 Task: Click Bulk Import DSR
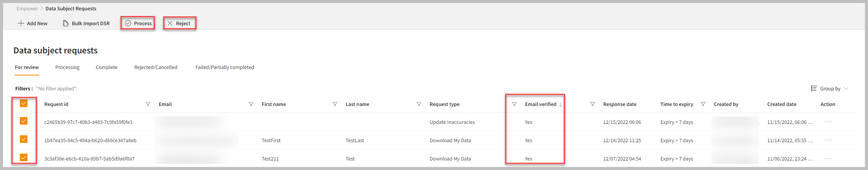(86, 23)
